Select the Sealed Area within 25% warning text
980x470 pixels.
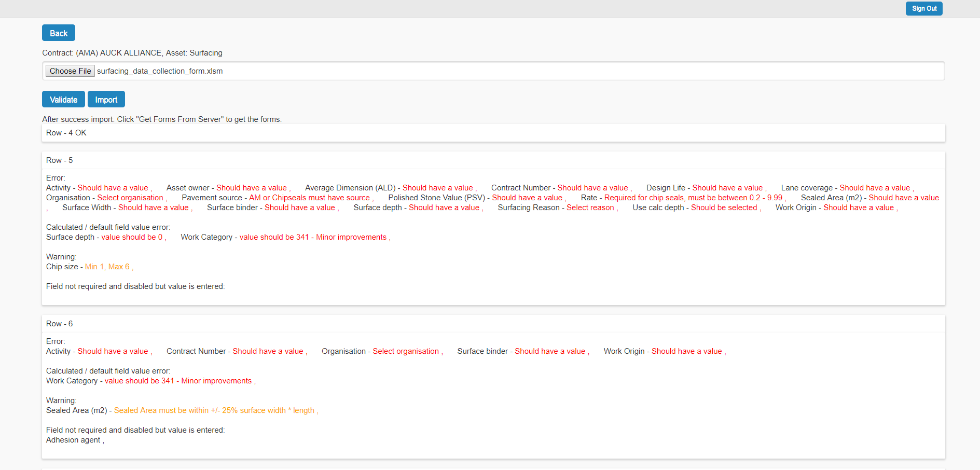214,410
